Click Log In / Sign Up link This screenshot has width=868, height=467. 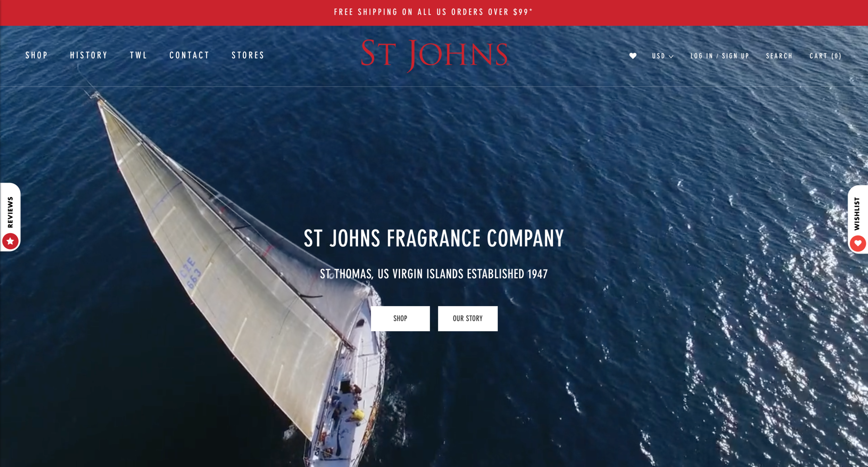tap(720, 56)
